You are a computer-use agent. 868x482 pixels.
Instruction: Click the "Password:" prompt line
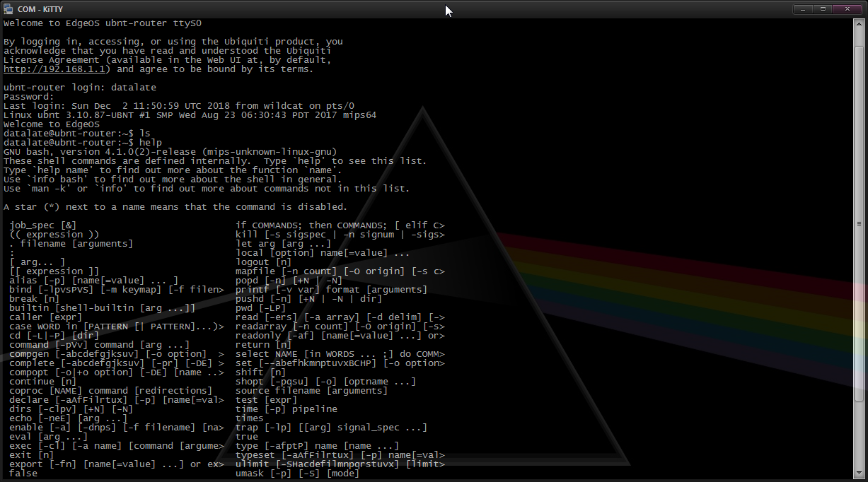28,97
